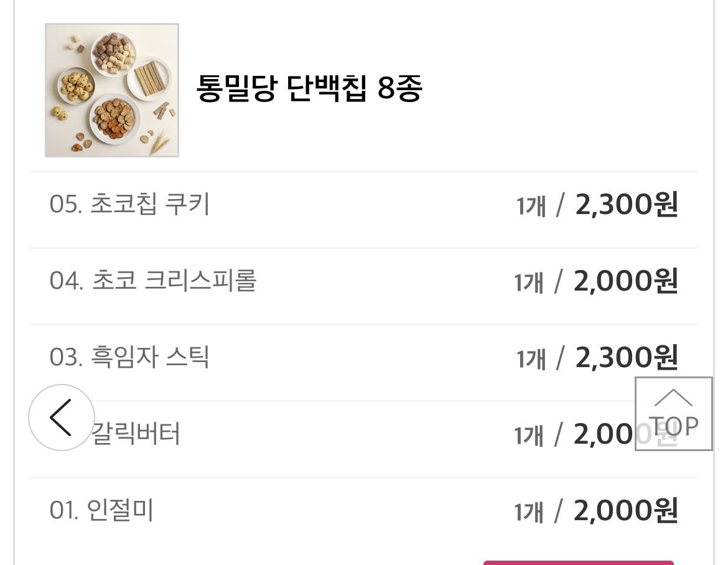Open the 통밀당 단백칩 8종 product title

[309, 89]
